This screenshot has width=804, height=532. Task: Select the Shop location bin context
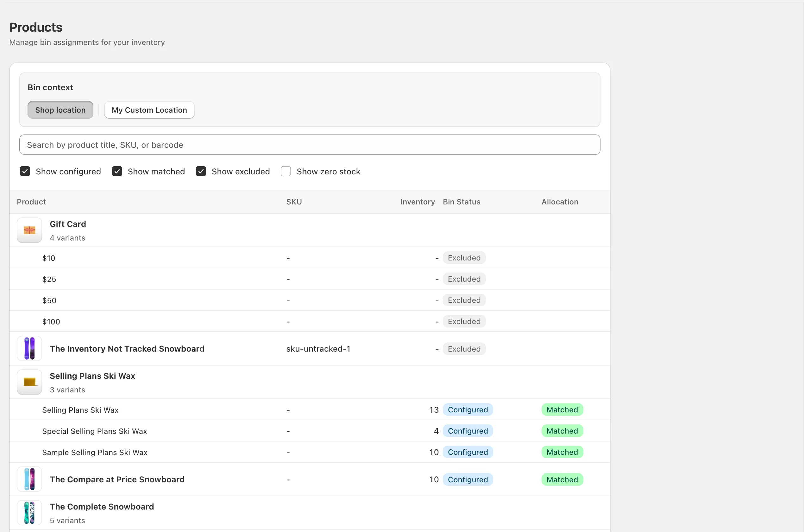click(60, 110)
